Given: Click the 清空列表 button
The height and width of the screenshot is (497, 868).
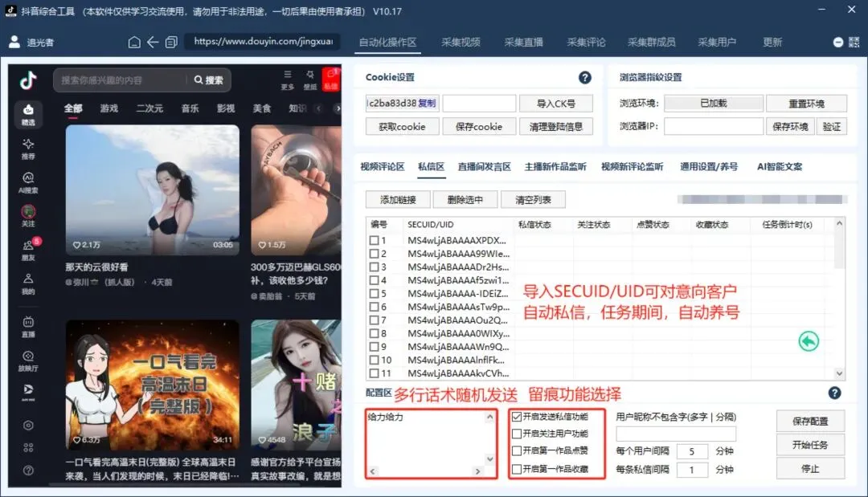Looking at the screenshot, I should (x=533, y=200).
